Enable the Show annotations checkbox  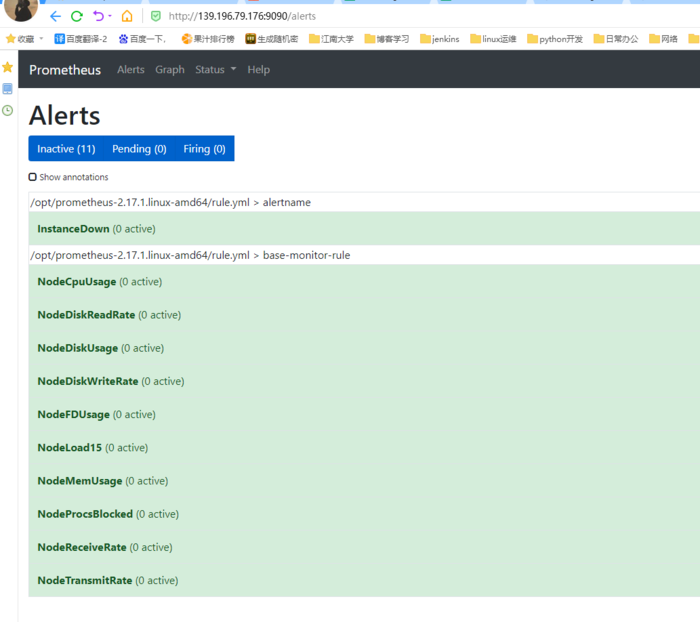(x=33, y=177)
